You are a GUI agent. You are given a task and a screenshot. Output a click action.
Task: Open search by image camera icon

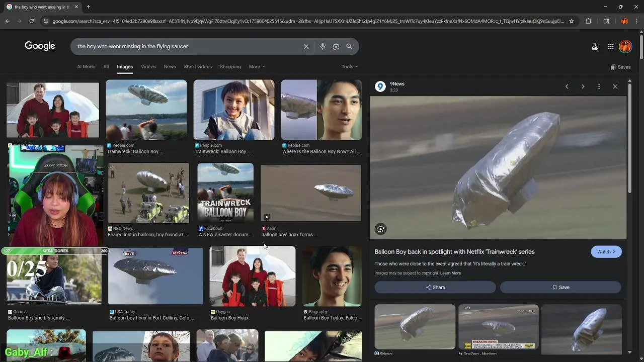pos(336,46)
